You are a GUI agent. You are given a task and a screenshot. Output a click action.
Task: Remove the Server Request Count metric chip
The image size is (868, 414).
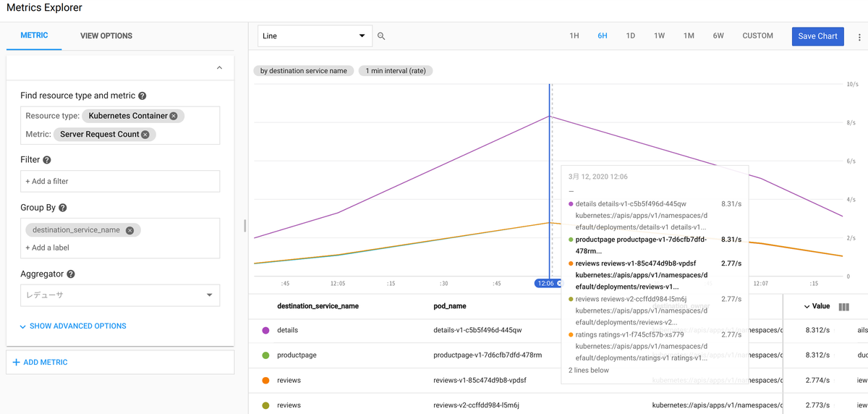(x=145, y=134)
